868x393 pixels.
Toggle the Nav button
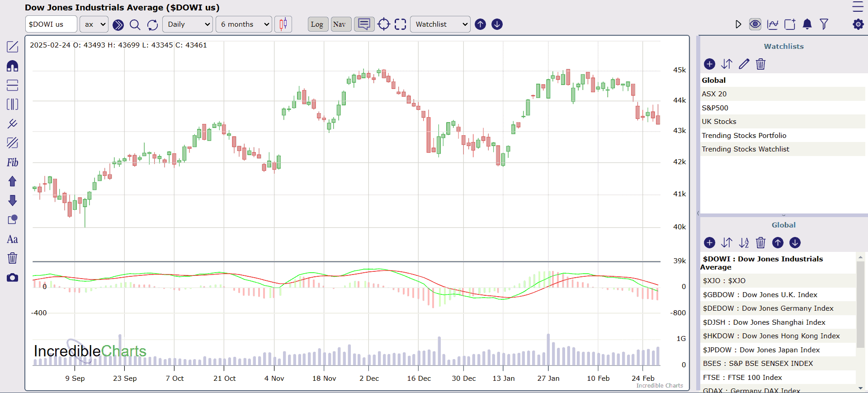[x=341, y=24]
